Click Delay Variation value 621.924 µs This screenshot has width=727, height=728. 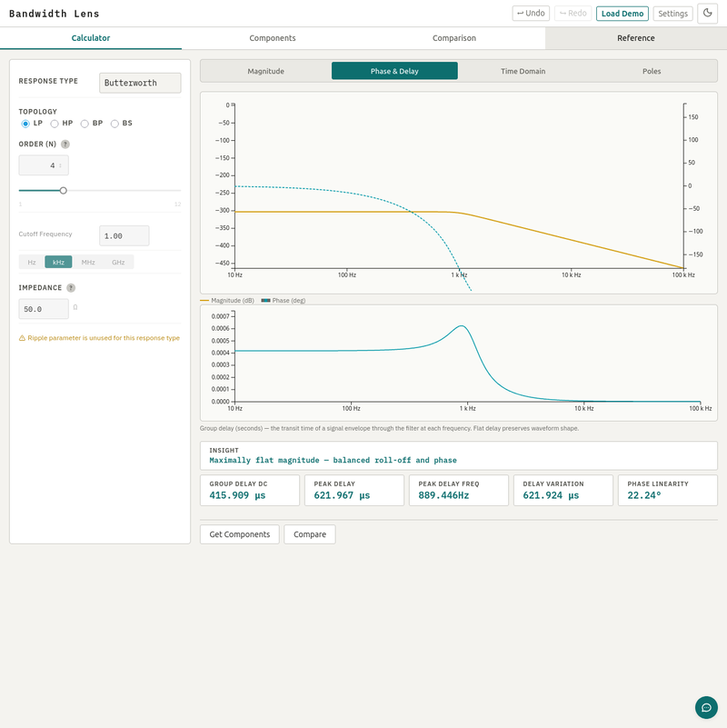pos(551,495)
